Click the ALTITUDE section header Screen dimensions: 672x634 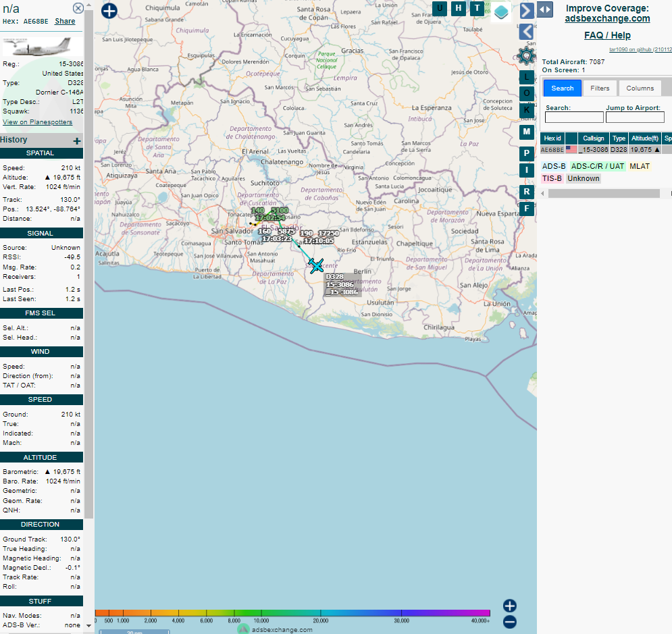tap(42, 457)
